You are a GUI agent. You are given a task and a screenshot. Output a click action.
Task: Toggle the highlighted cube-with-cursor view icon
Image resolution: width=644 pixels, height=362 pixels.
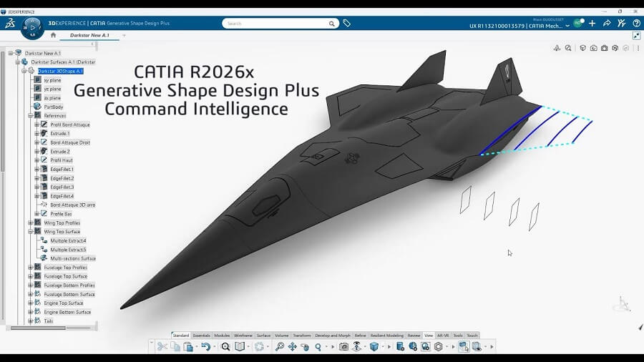pos(464,347)
